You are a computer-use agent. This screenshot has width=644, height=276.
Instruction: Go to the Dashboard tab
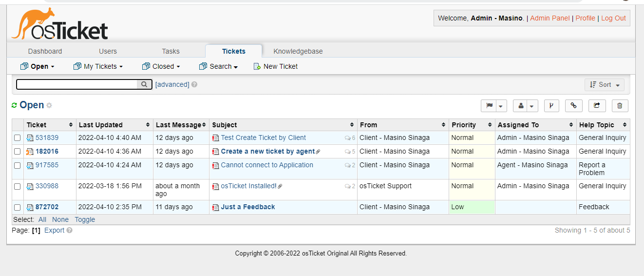coord(45,51)
